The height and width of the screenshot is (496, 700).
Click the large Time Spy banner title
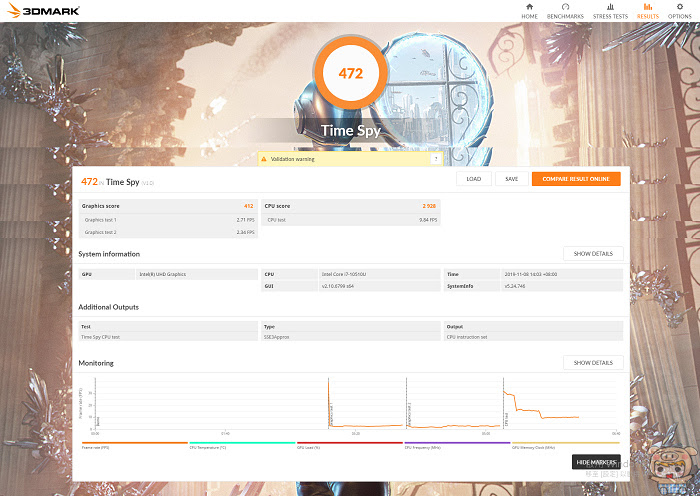coord(351,130)
